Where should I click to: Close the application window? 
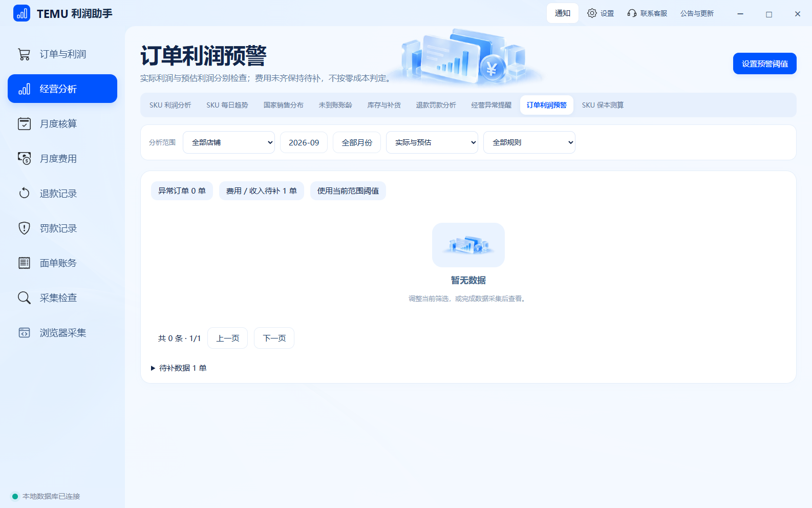point(798,14)
